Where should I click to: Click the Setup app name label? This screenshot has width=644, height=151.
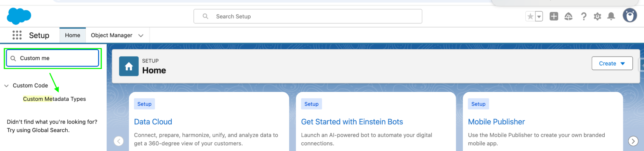coord(39,35)
